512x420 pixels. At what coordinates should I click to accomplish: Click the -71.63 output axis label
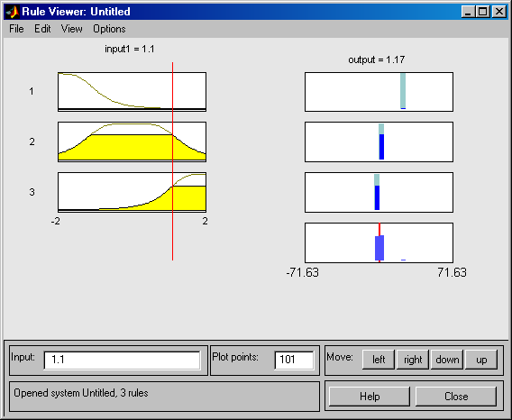pos(302,272)
